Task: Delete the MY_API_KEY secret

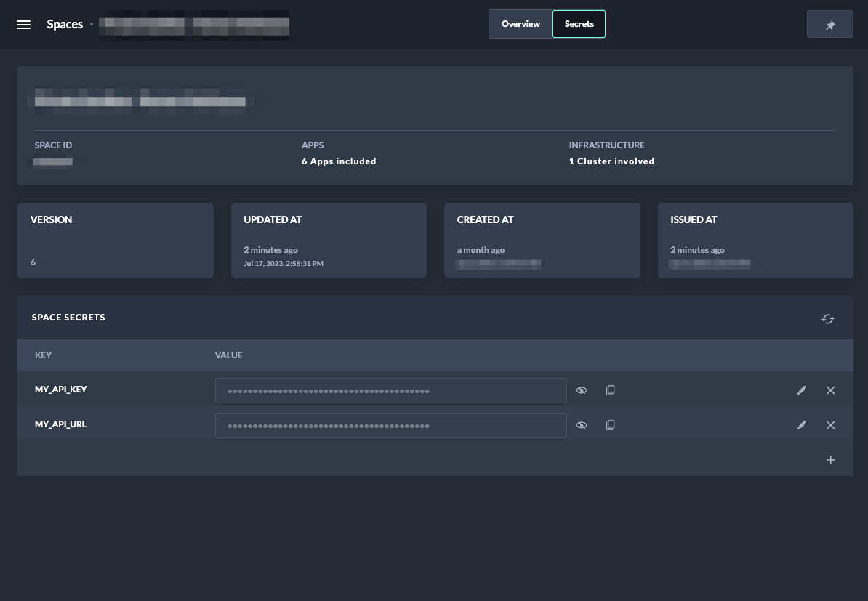Action: (830, 390)
